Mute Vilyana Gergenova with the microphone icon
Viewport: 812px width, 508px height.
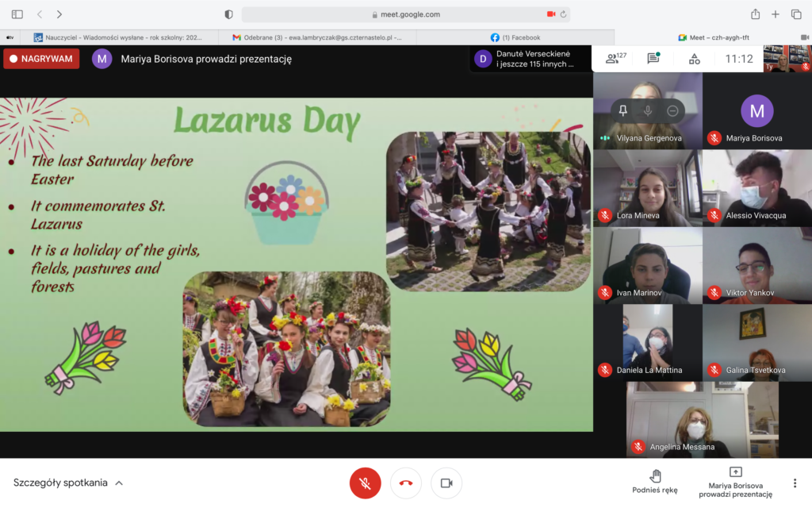point(648,111)
